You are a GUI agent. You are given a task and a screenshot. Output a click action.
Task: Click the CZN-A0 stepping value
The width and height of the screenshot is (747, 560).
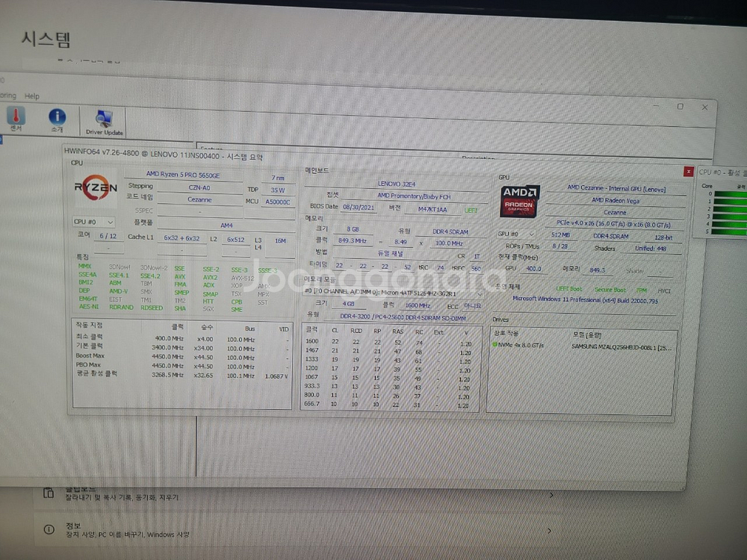(199, 187)
